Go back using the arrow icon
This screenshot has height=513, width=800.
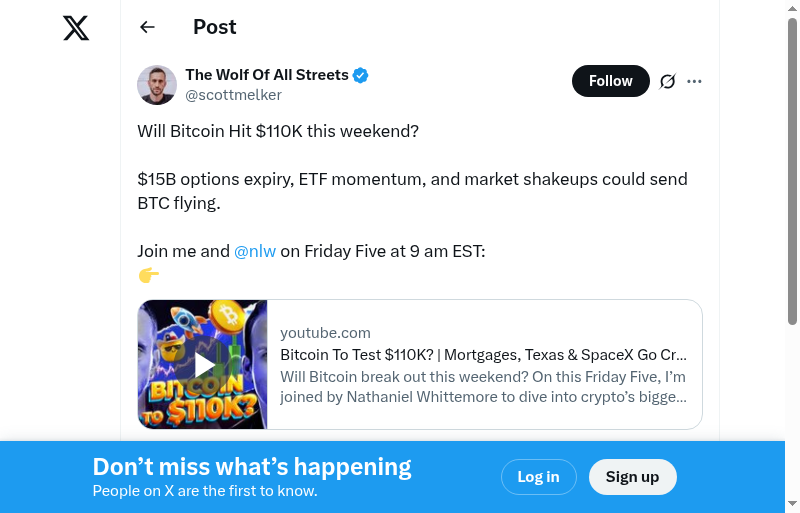pyautogui.click(x=148, y=27)
